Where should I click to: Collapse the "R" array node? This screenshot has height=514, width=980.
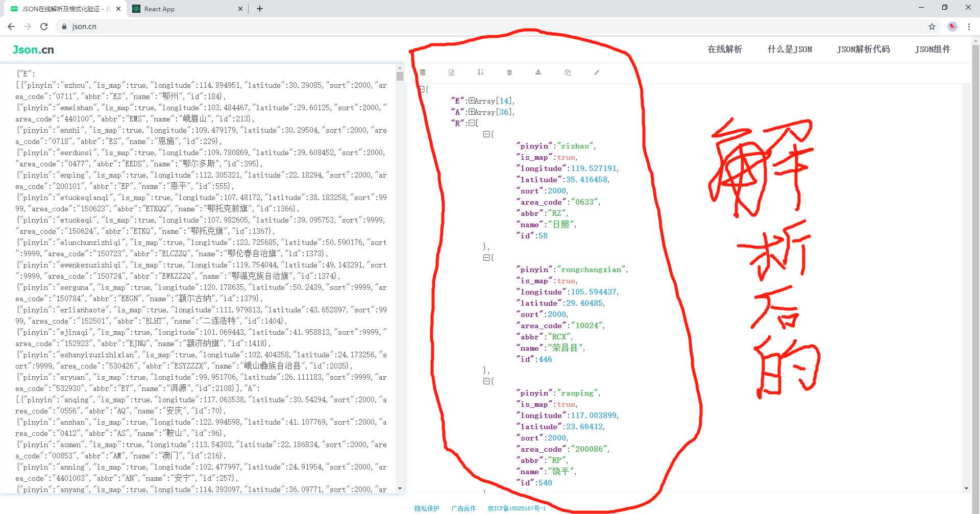pos(472,123)
